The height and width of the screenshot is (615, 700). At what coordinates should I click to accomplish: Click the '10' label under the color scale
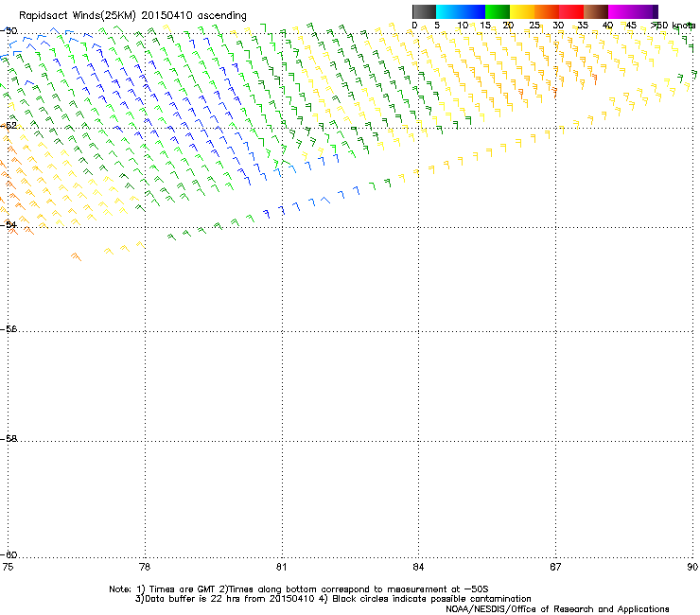(463, 26)
